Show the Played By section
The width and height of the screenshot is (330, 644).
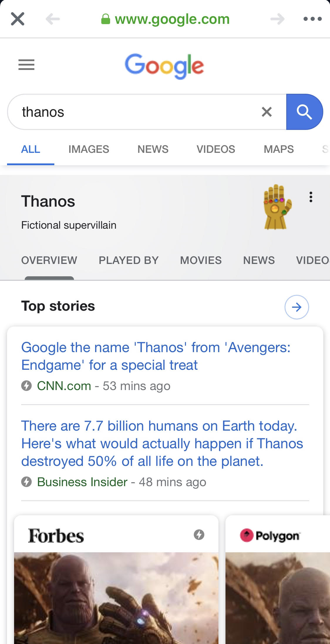coord(129,260)
